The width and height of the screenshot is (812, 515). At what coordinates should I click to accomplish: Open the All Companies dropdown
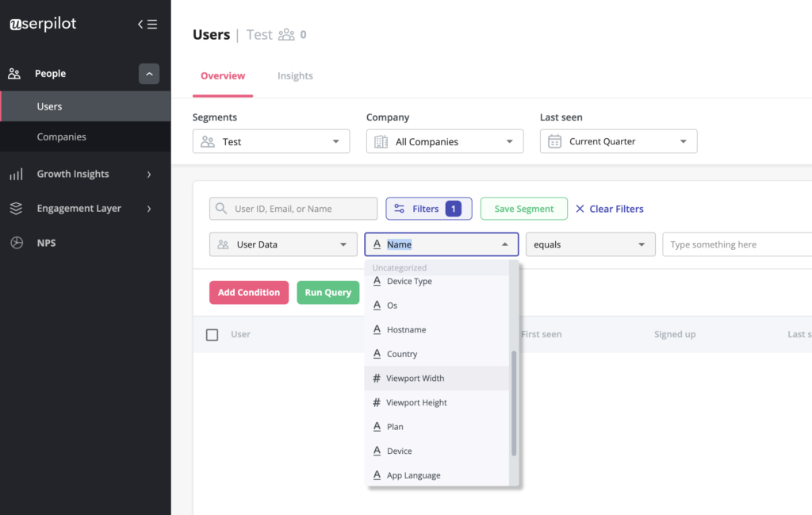[x=444, y=140]
